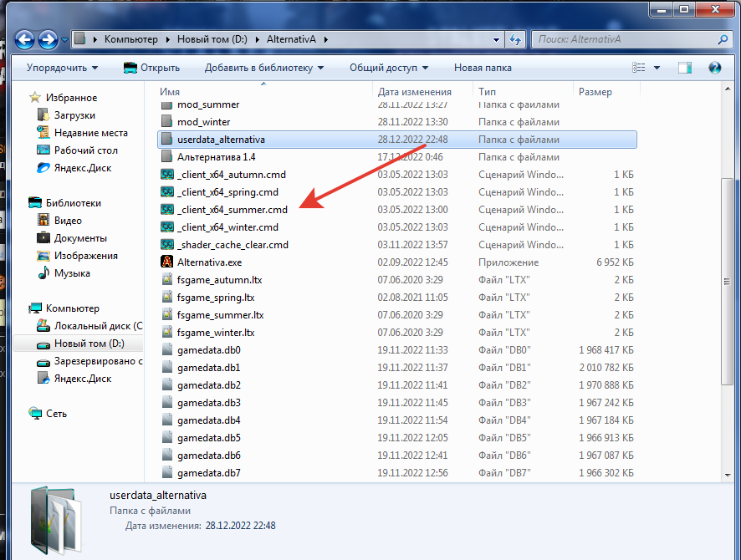This screenshot has height=560, width=741.
Task: Select _client_x64_summer.cmd script icon
Action: click(x=166, y=210)
